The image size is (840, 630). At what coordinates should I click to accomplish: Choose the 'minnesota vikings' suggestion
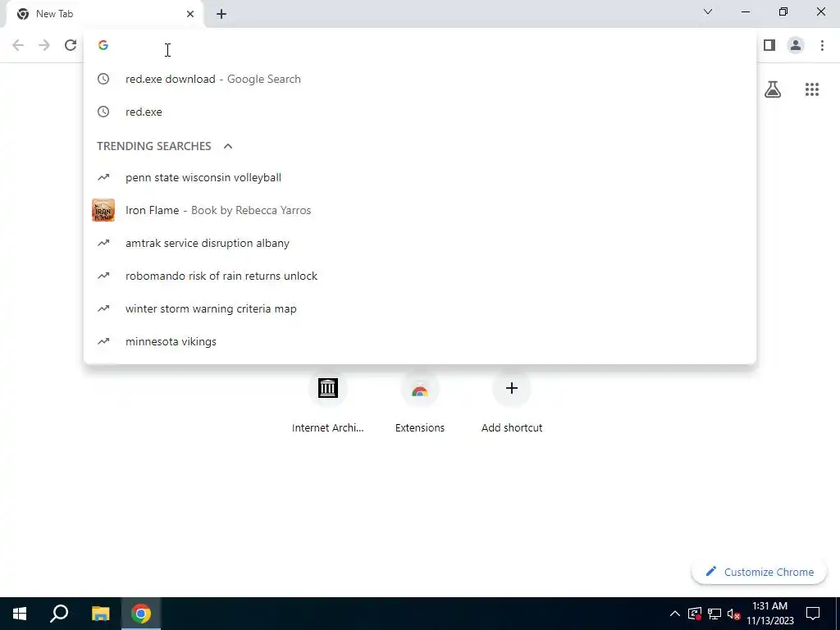click(420, 342)
